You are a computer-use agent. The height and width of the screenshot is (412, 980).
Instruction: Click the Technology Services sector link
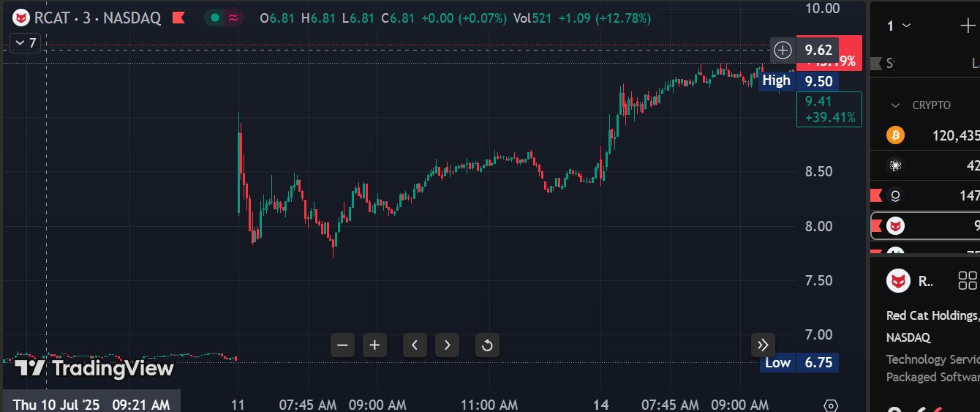point(932,359)
